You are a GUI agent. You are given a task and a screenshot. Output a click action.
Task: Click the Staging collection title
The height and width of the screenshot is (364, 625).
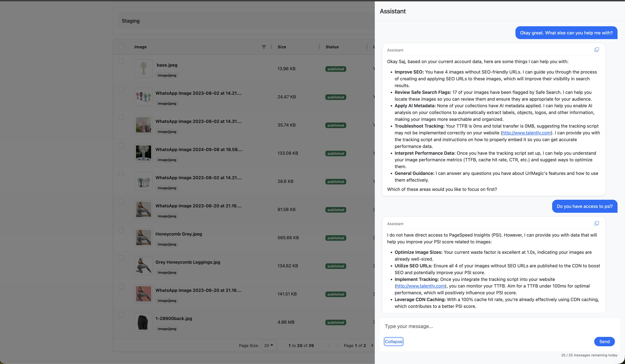pos(131,21)
